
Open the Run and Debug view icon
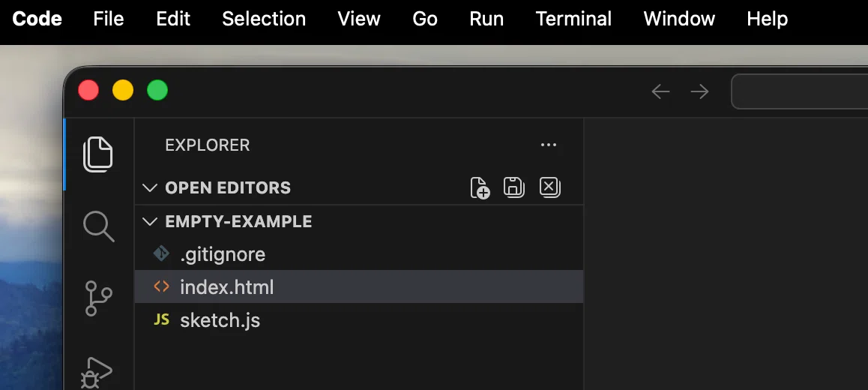pyautogui.click(x=97, y=373)
